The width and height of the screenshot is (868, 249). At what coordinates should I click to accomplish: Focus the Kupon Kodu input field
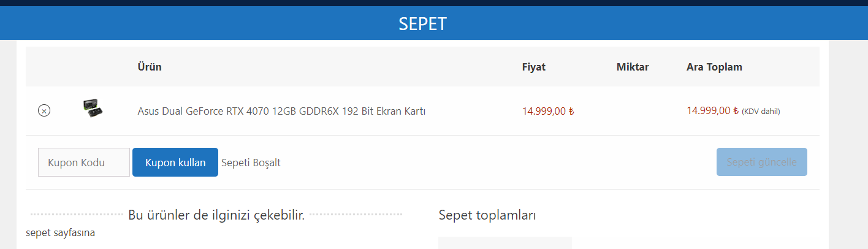tap(84, 163)
